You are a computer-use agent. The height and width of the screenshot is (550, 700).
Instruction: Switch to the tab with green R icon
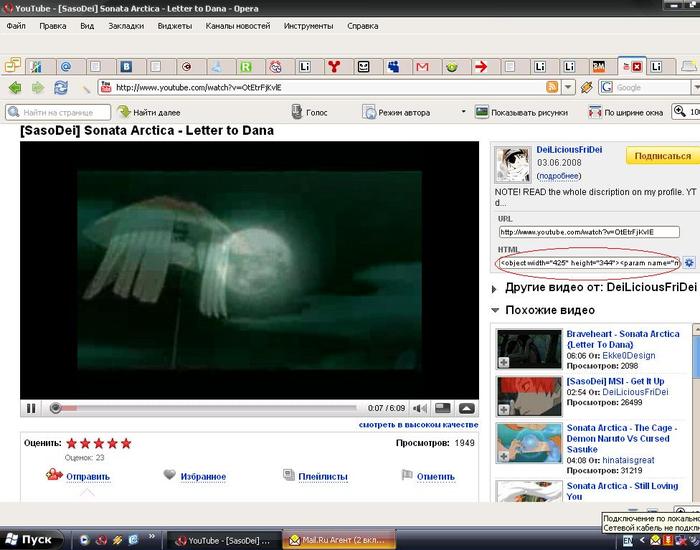(246, 67)
